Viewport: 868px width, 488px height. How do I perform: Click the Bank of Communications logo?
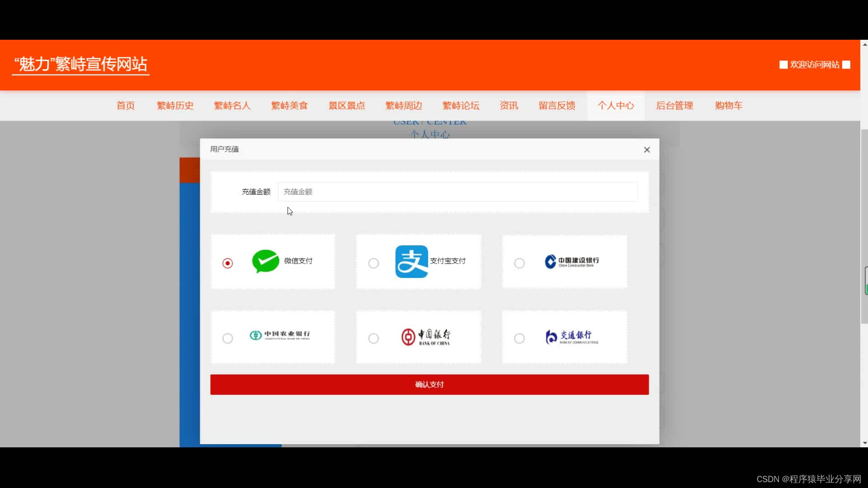coord(572,337)
